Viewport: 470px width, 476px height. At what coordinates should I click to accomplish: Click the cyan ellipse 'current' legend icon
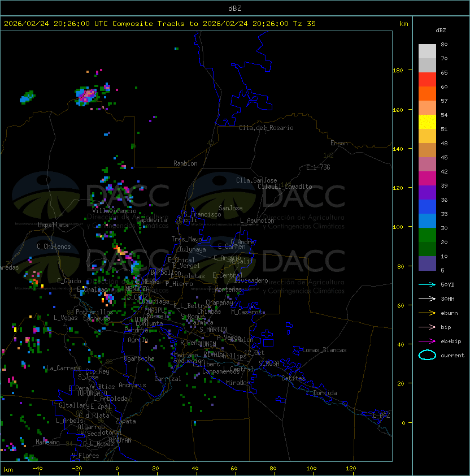point(427,355)
